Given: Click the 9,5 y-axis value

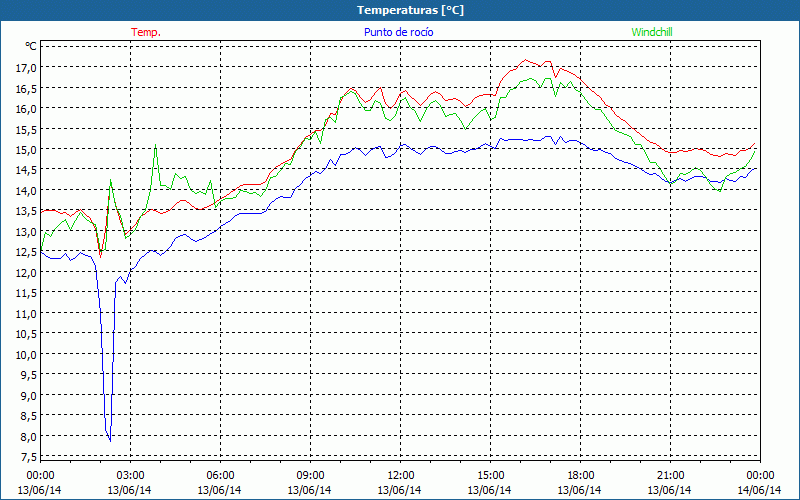Looking at the screenshot, I should coord(29,374).
